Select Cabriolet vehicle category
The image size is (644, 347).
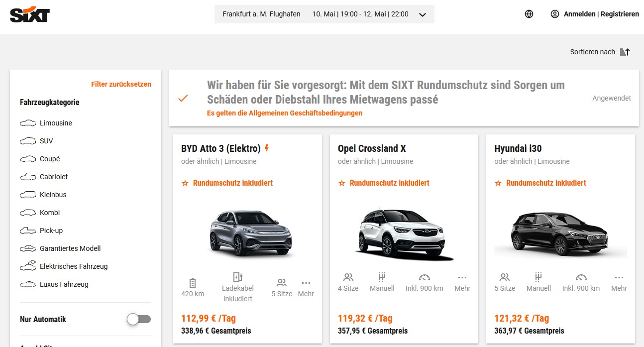pos(43,177)
